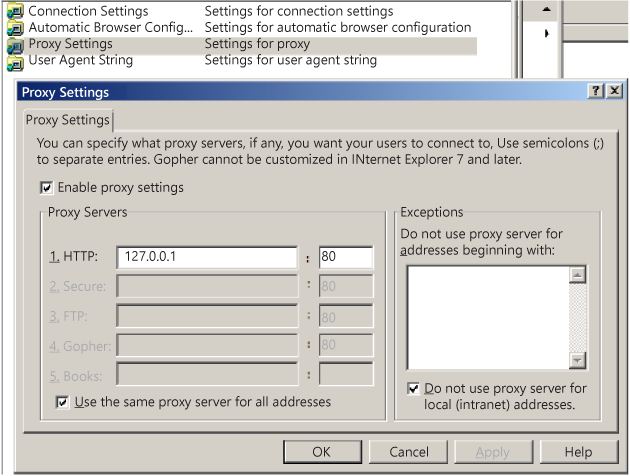Toggle Enable proxy settings checkbox
630x476 pixels.
[x=46, y=187]
